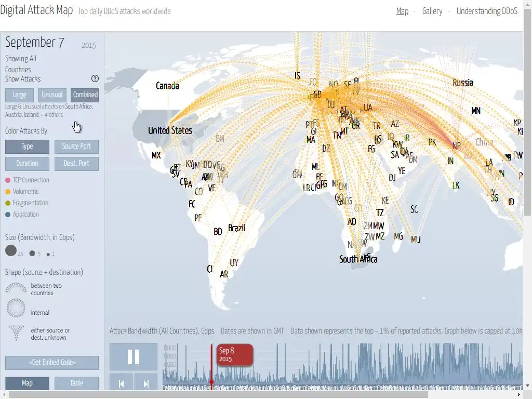Open the Understanding DDoS page

487,11
